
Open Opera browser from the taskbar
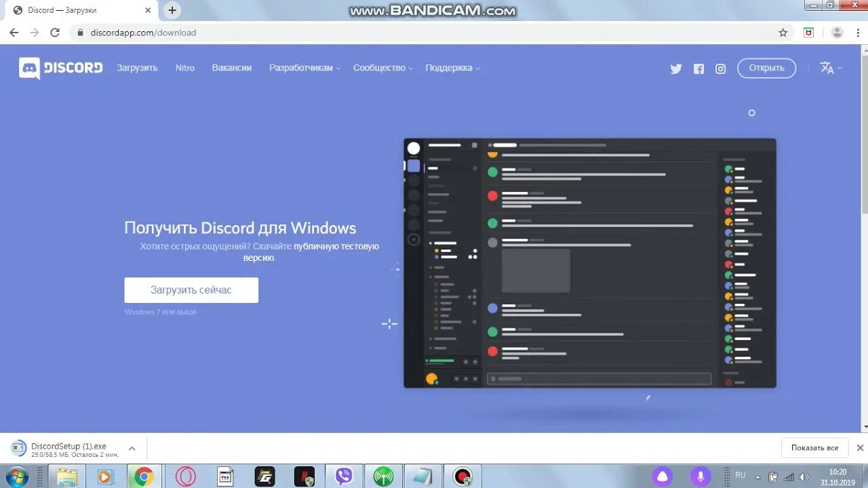point(185,476)
